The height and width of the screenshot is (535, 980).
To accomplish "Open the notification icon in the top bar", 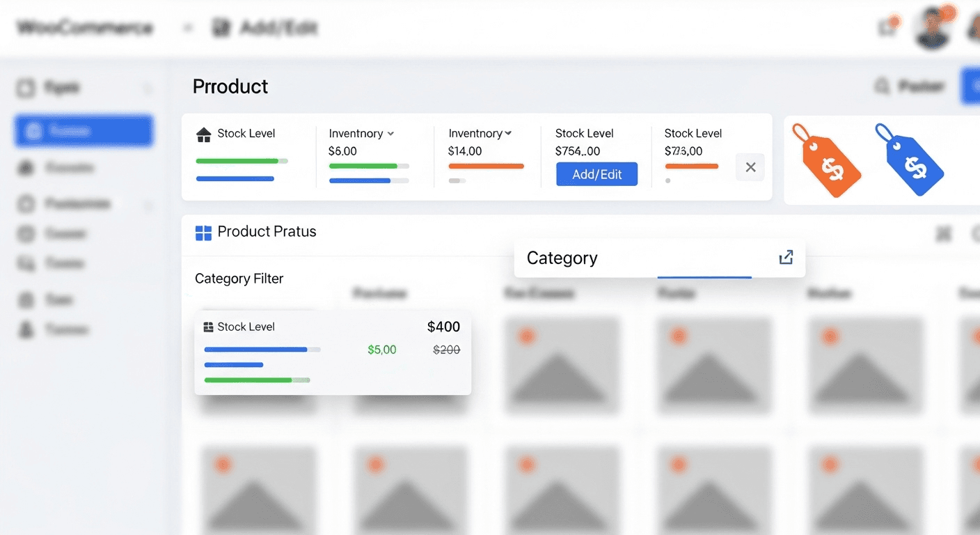I will point(887,27).
